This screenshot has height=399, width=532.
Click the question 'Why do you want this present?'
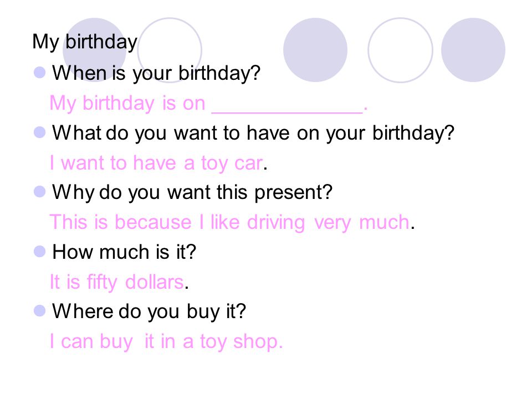click(x=192, y=192)
